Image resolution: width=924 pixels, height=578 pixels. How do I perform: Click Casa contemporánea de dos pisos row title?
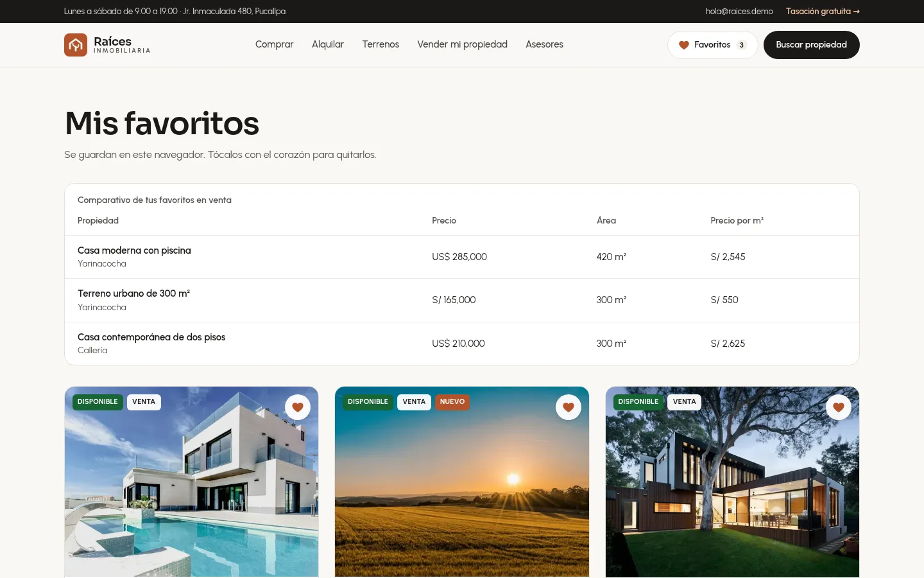151,337
